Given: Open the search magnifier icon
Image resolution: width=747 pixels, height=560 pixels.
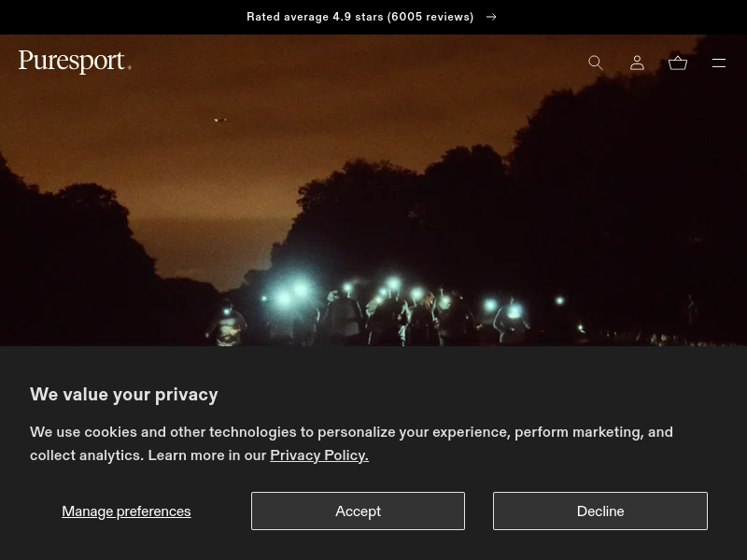Looking at the screenshot, I should [596, 63].
